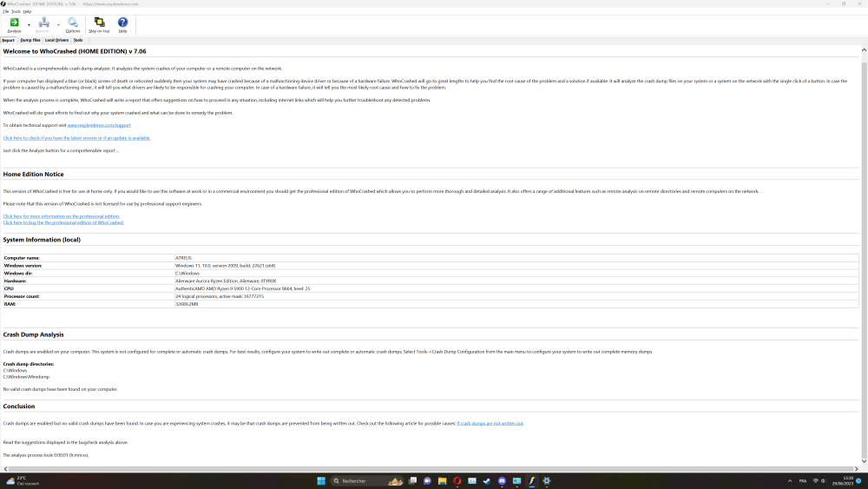Screen dimensions: 868x489
Task: Open the File menu
Action: click(x=5, y=11)
